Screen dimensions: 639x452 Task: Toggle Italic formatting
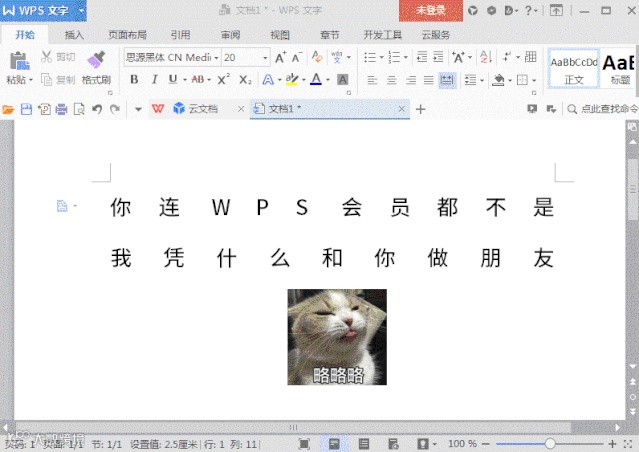coord(154,79)
